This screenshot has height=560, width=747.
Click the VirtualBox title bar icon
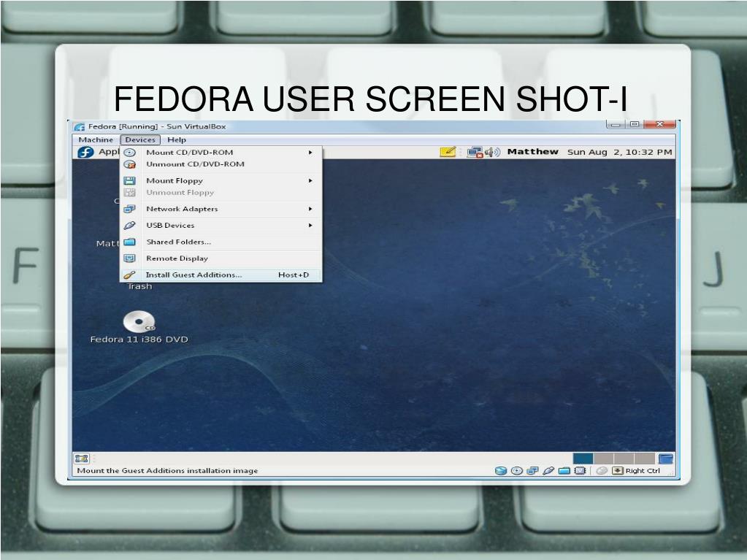pyautogui.click(x=80, y=126)
